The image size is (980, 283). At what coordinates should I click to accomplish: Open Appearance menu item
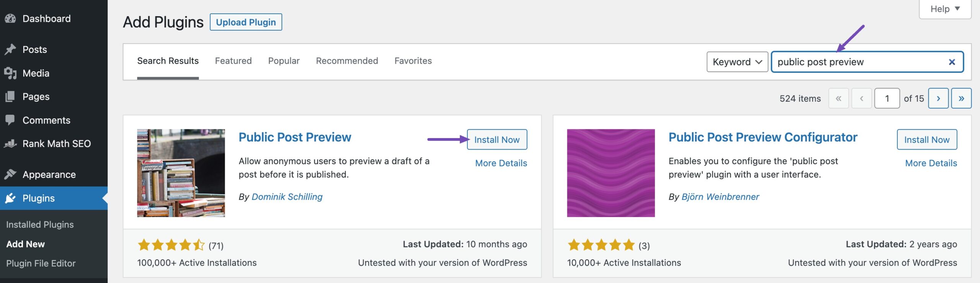pyautogui.click(x=54, y=174)
